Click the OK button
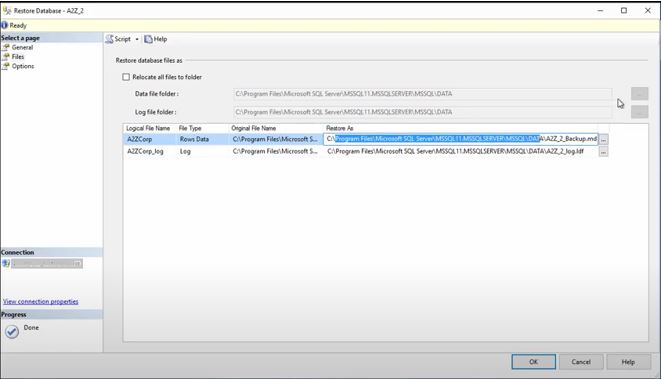 click(x=534, y=362)
